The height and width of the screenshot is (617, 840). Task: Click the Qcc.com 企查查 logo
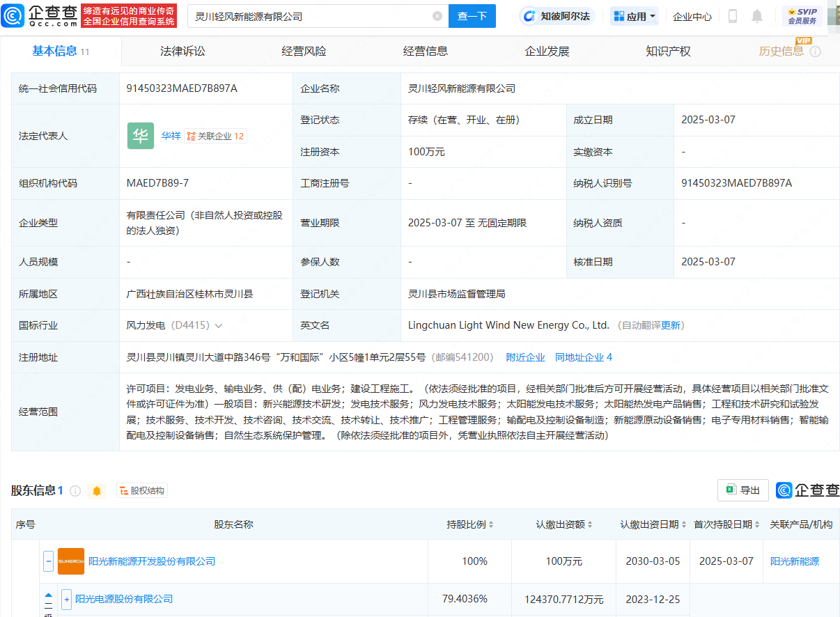39,15
